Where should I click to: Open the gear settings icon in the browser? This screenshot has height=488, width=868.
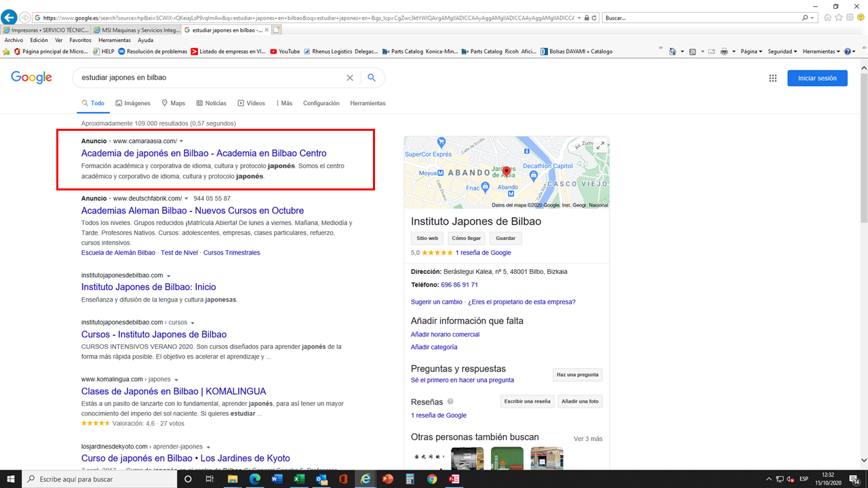click(850, 18)
